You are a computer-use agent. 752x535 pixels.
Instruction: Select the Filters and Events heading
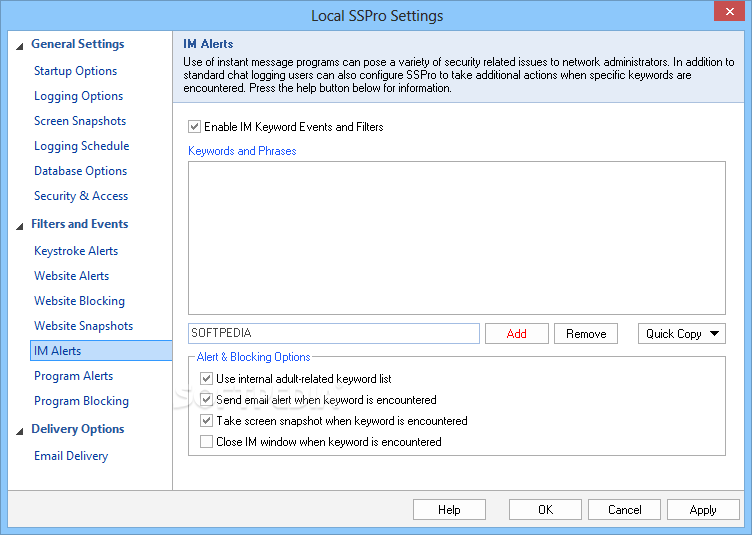(x=80, y=224)
